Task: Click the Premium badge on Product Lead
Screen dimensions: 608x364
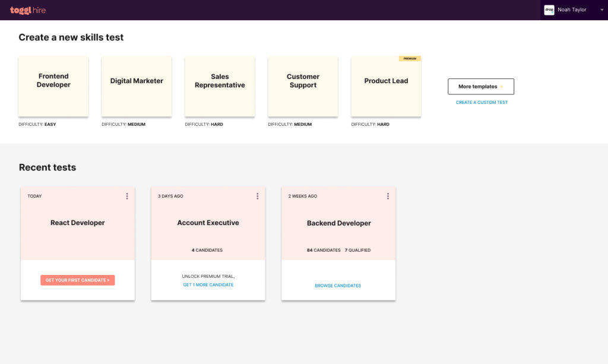Action: 410,59
